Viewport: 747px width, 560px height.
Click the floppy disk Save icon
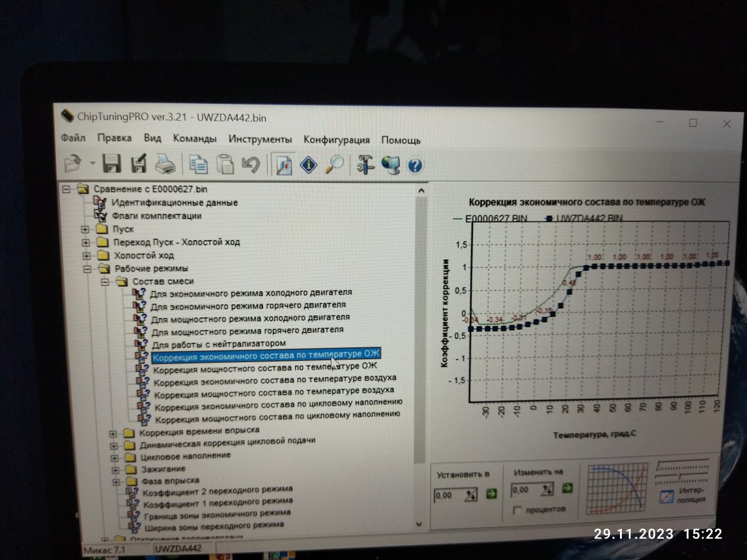click(112, 164)
